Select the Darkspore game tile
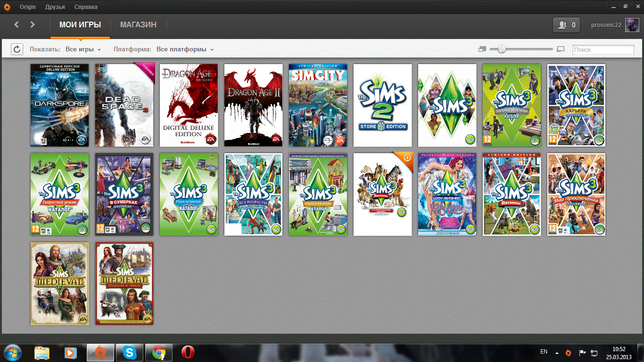This screenshot has height=362, width=644. 59,105
